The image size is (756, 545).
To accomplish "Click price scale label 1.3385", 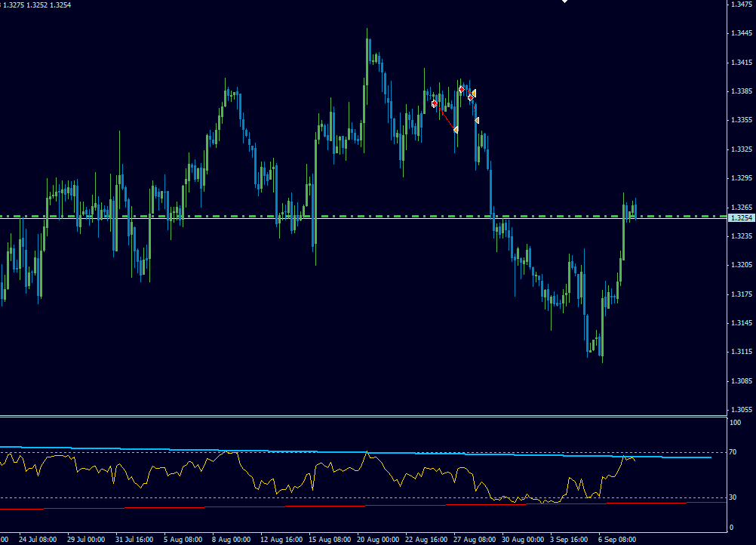I will (x=742, y=91).
